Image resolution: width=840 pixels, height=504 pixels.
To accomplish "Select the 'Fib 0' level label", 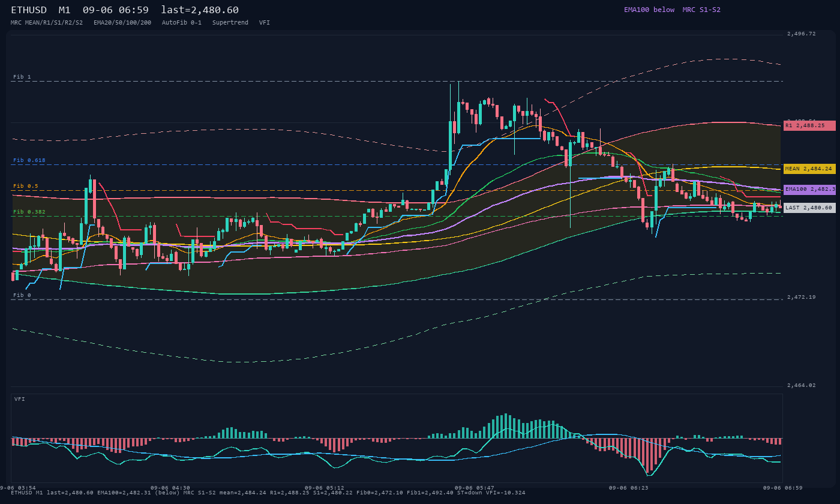I will [22, 296].
